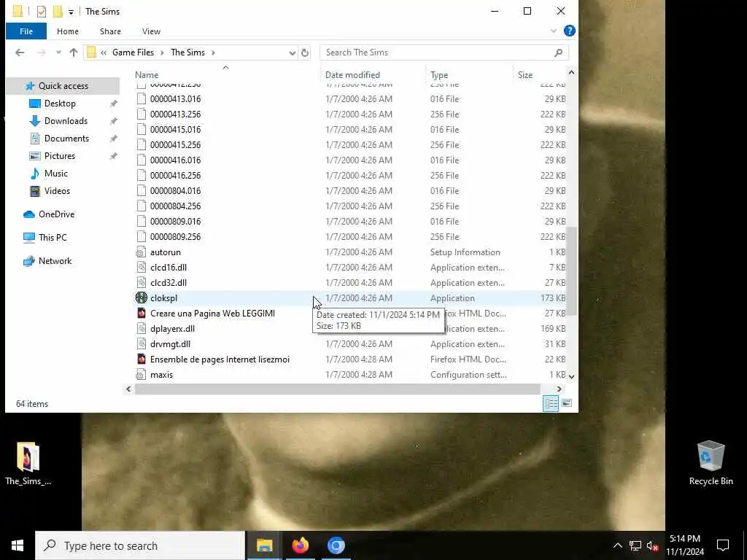Switch to large thumbnails view icon
The image size is (747, 560).
click(566, 404)
